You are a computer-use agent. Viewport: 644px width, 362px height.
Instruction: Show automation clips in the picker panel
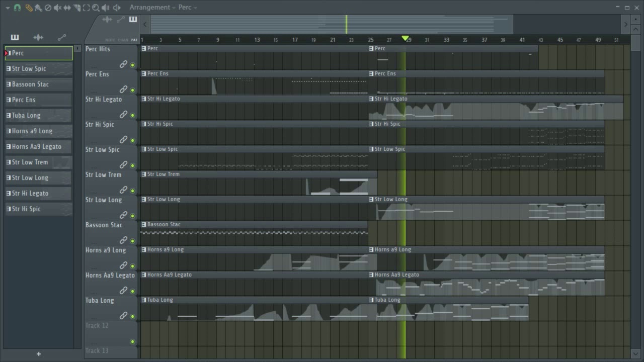pyautogui.click(x=62, y=37)
